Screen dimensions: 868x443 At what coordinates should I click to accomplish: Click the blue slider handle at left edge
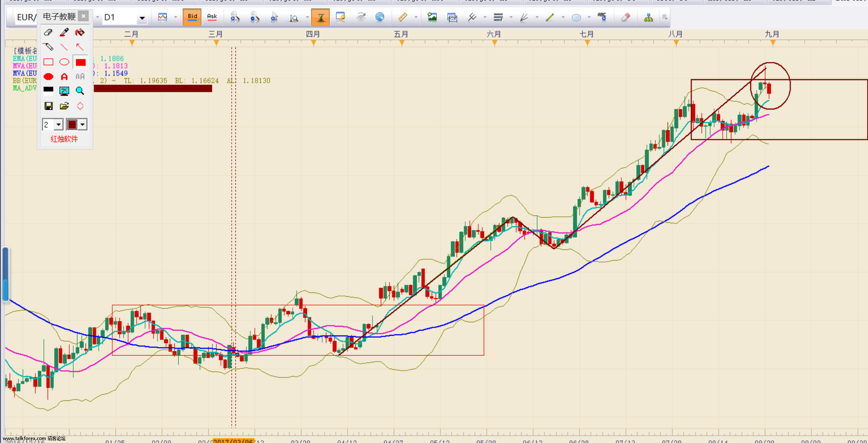point(5,273)
